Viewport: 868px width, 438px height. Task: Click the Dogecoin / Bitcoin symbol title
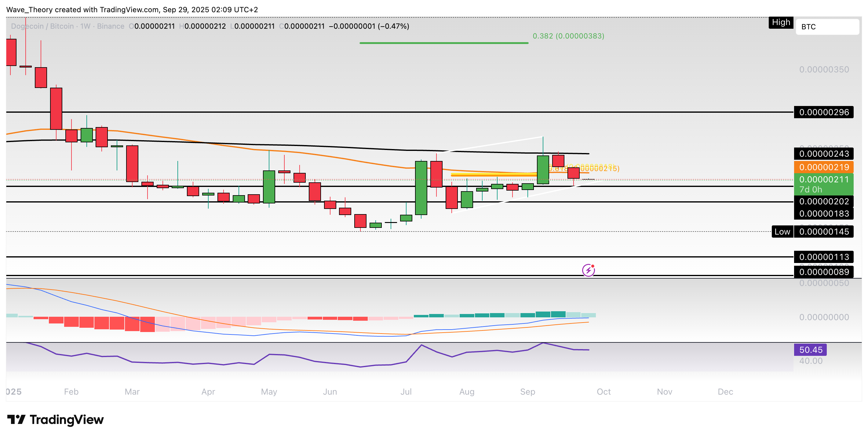pyautogui.click(x=42, y=26)
